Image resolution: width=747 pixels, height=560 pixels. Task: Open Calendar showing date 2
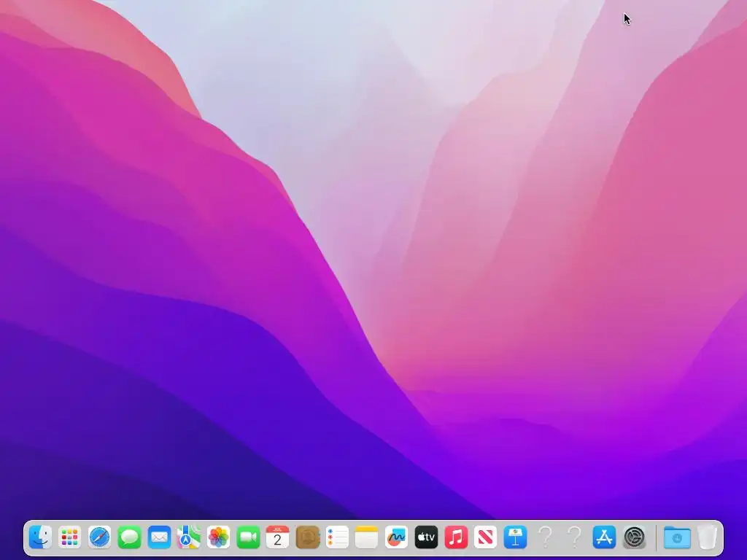278,537
